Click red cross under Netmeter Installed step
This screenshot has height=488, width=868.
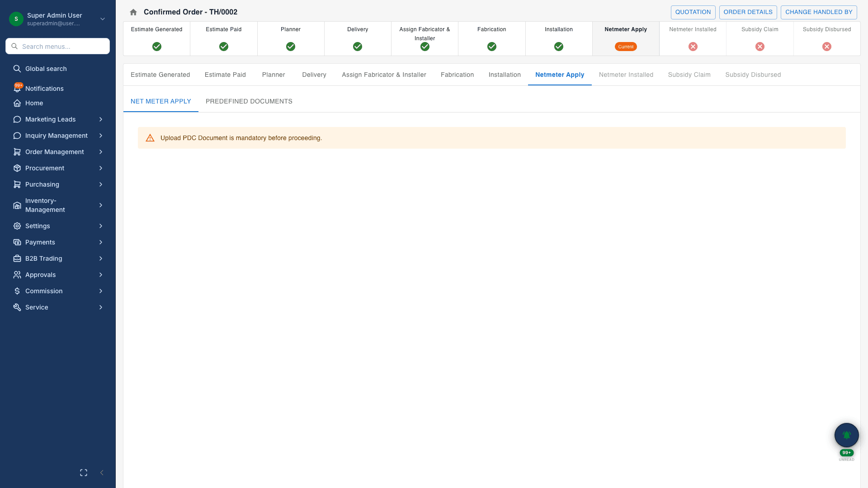(x=693, y=47)
